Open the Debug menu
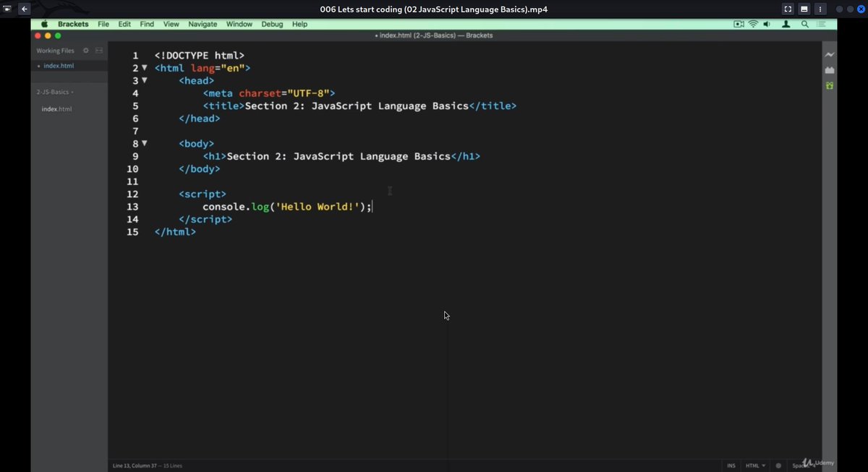The image size is (868, 472). point(272,24)
